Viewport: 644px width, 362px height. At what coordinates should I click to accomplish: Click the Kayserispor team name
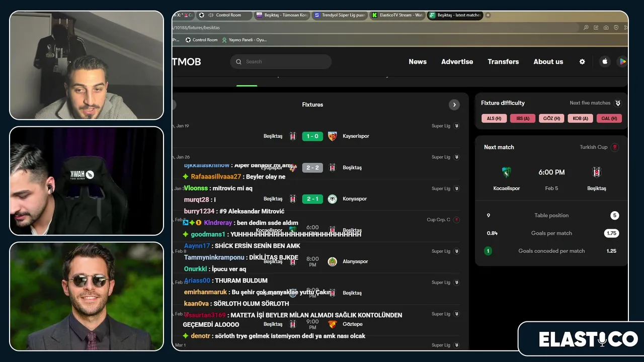tap(356, 136)
